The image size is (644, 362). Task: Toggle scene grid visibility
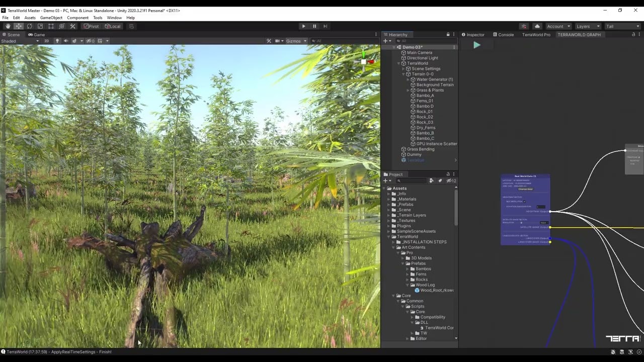point(100,41)
